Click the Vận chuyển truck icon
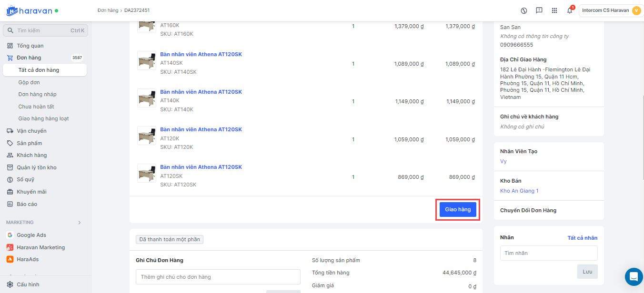Viewport: 644px width, 293px height. pyautogui.click(x=10, y=131)
